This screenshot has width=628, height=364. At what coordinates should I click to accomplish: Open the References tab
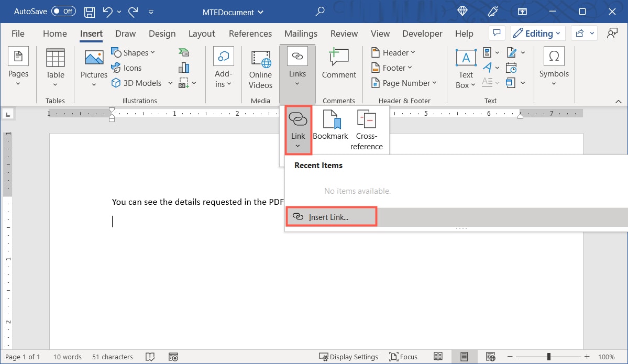[x=250, y=34]
